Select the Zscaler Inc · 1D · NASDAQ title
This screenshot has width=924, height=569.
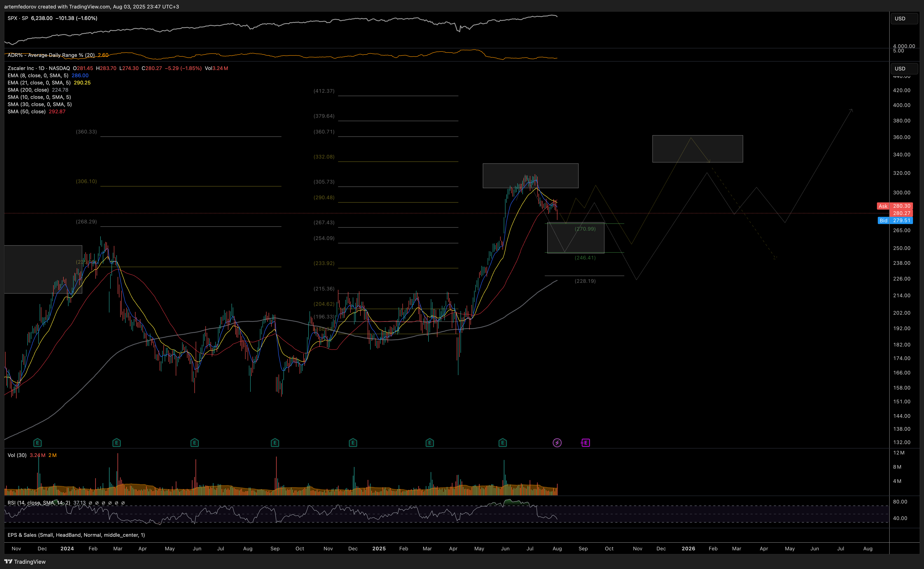[x=39, y=68]
